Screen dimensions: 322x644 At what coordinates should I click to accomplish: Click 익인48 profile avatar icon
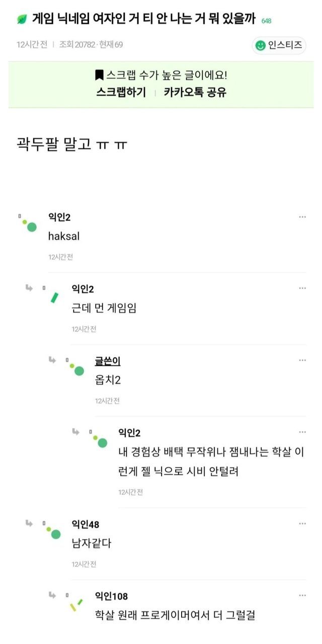(x=52, y=531)
